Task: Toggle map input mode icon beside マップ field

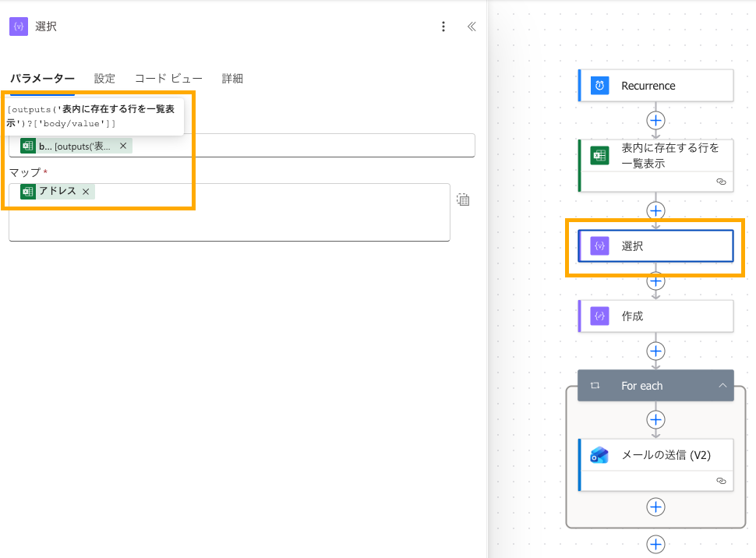Action: point(463,200)
